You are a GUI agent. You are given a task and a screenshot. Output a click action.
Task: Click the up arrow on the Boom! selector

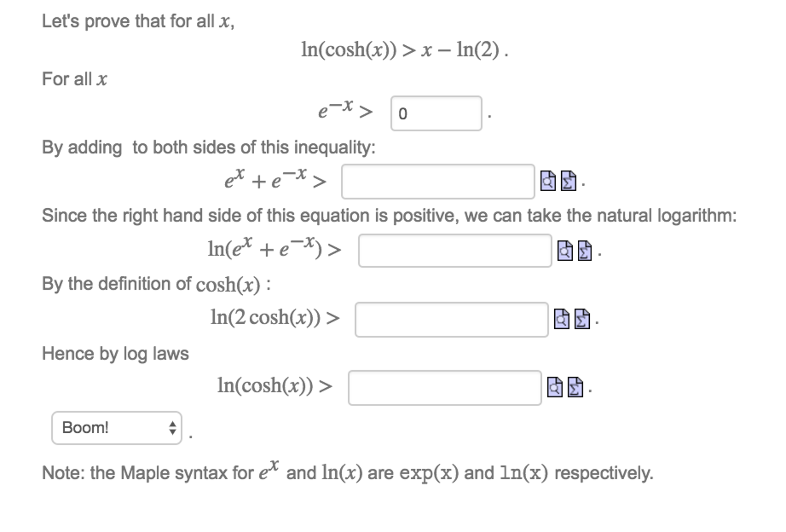[173, 424]
